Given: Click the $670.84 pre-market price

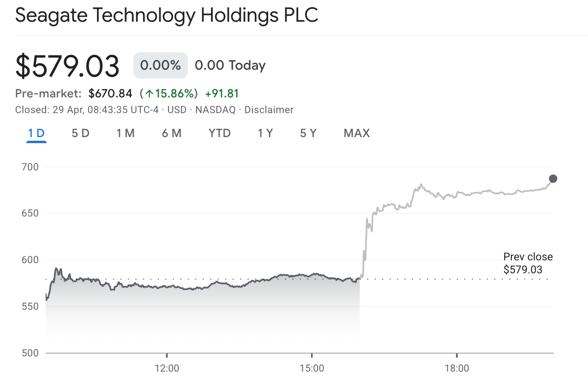Looking at the screenshot, I should pyautogui.click(x=110, y=94).
